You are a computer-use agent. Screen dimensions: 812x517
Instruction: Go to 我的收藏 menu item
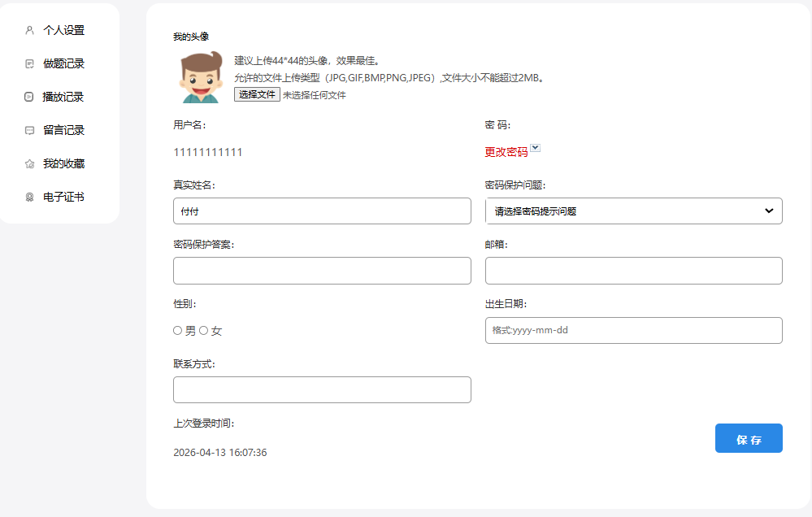(x=63, y=163)
